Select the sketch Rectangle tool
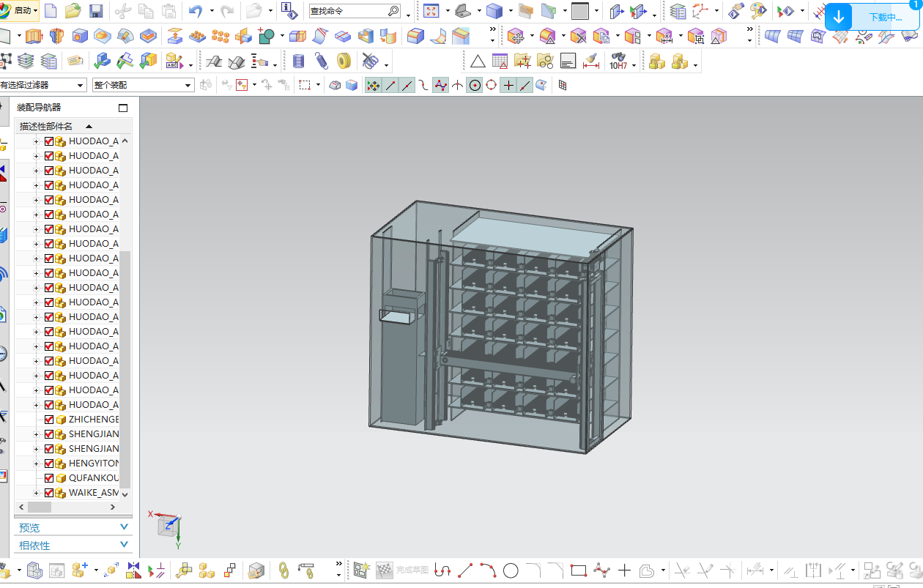 pos(579,570)
